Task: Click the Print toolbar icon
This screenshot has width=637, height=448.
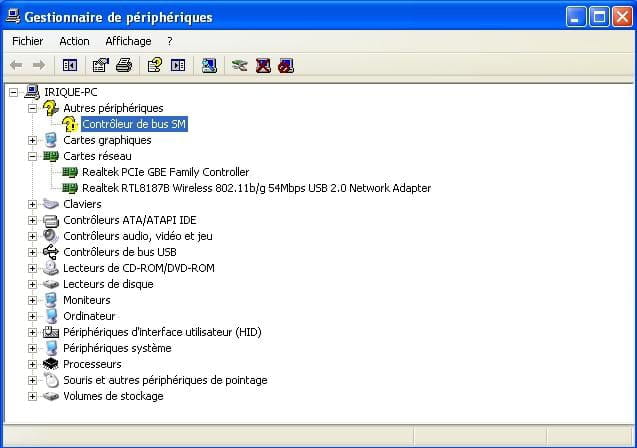Action: (x=124, y=65)
